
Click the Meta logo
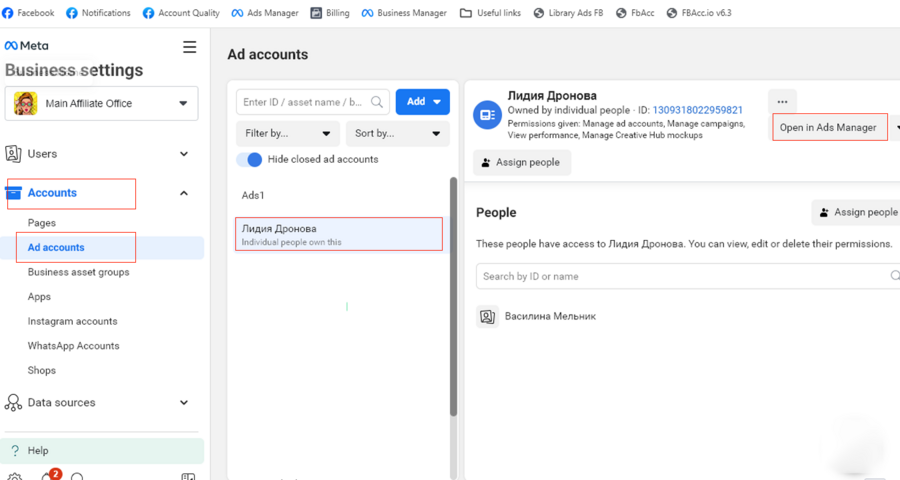(26, 46)
